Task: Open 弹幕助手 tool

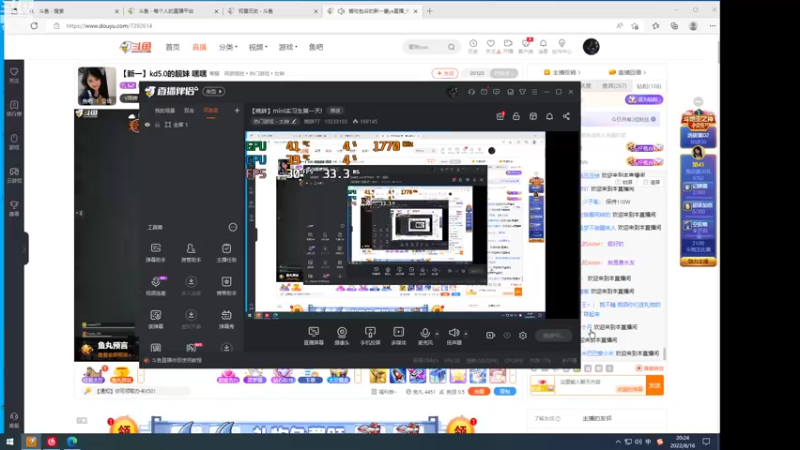Action: [x=156, y=253]
